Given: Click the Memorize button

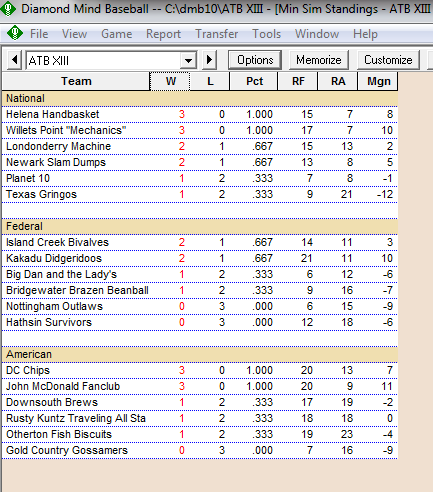Looking at the screenshot, I should 319,60.
